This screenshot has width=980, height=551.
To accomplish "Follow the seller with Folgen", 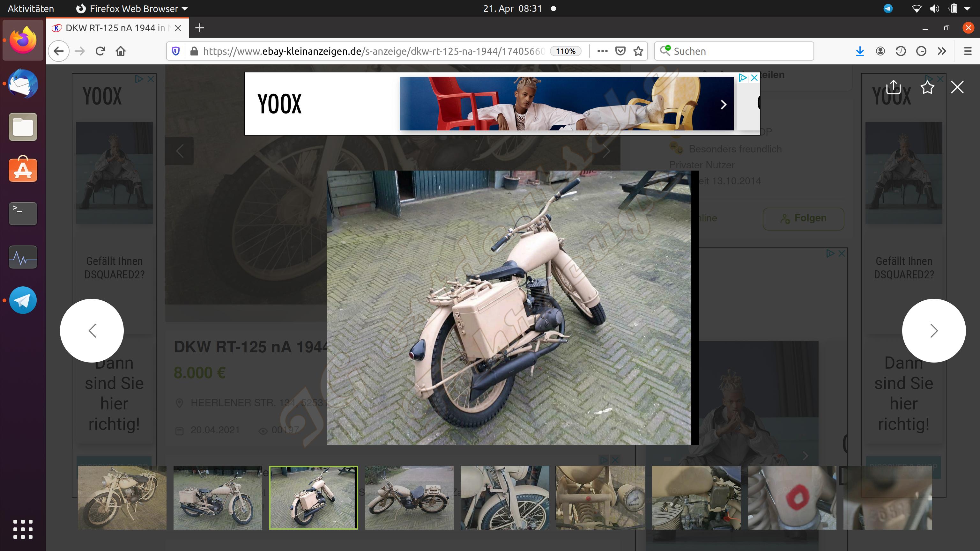I will [804, 218].
